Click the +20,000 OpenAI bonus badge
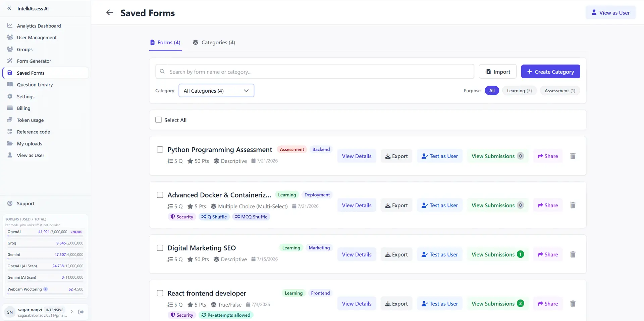 point(76,232)
